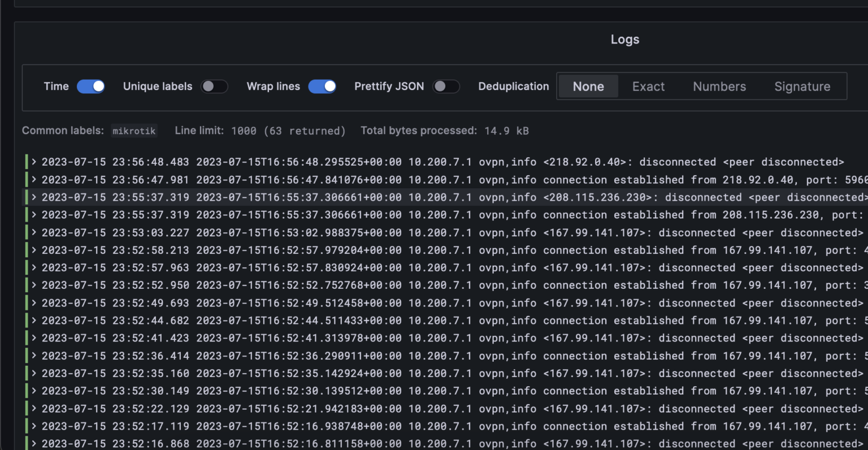Switch deduplication to Numbers

(x=719, y=86)
